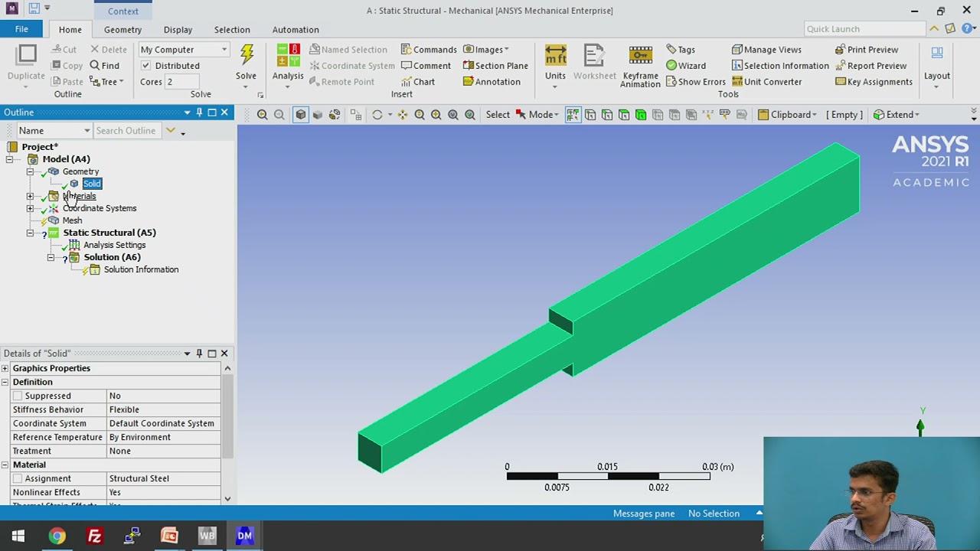Select shaded exterior and edges view cube

301,115
